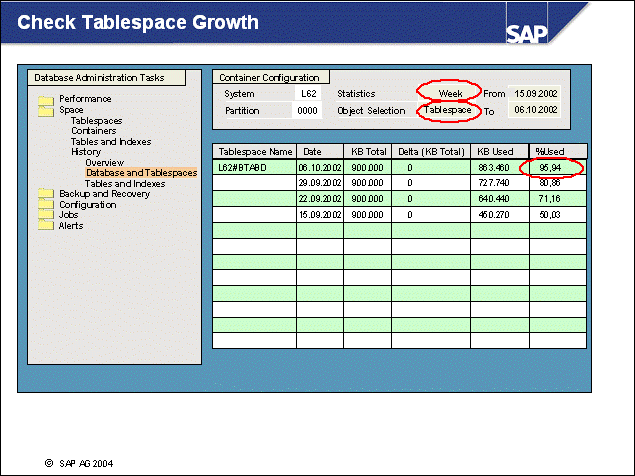Image resolution: width=635 pixels, height=476 pixels.
Task: Select Overview under History
Action: pyautogui.click(x=105, y=162)
